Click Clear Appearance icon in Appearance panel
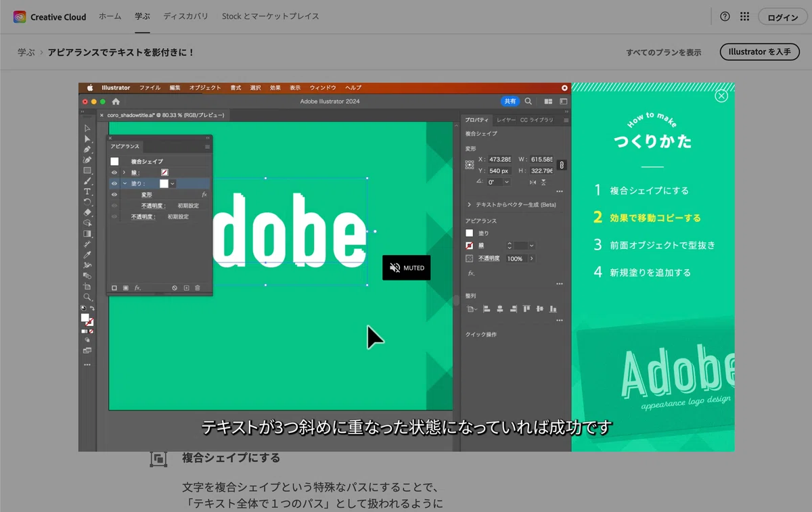The width and height of the screenshot is (812, 512). click(175, 288)
